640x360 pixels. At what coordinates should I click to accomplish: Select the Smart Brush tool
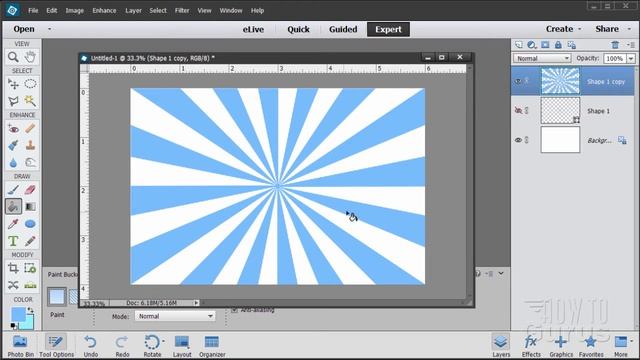click(13, 145)
